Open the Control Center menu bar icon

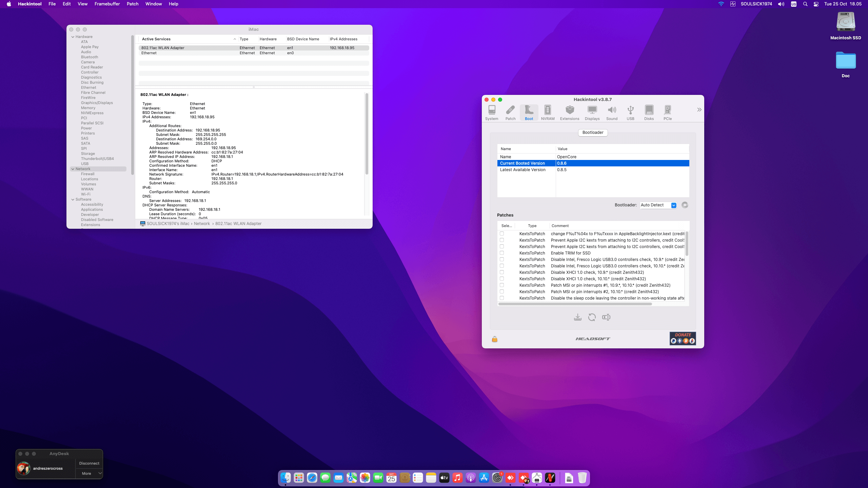(816, 4)
